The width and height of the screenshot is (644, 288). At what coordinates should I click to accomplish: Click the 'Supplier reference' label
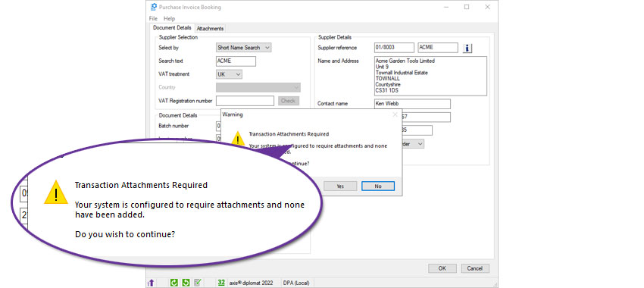pyautogui.click(x=337, y=48)
